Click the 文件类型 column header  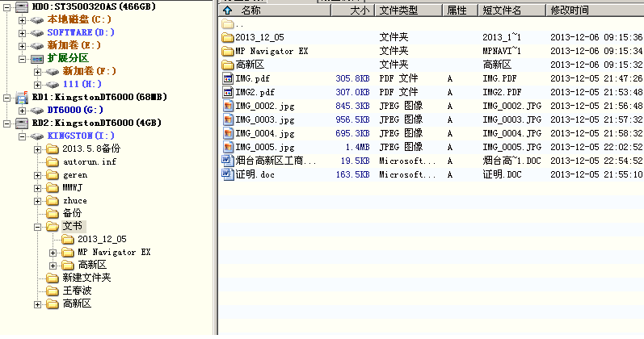(398, 10)
